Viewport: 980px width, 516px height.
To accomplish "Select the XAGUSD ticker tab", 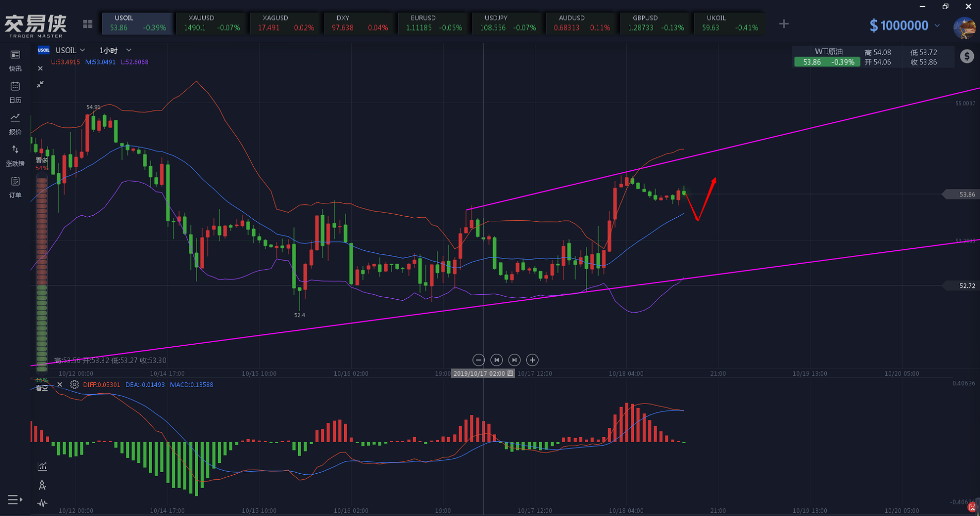I will (x=286, y=23).
